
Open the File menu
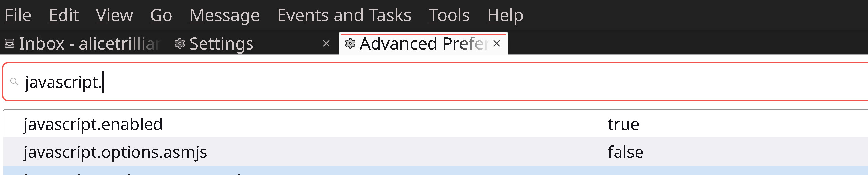click(18, 15)
